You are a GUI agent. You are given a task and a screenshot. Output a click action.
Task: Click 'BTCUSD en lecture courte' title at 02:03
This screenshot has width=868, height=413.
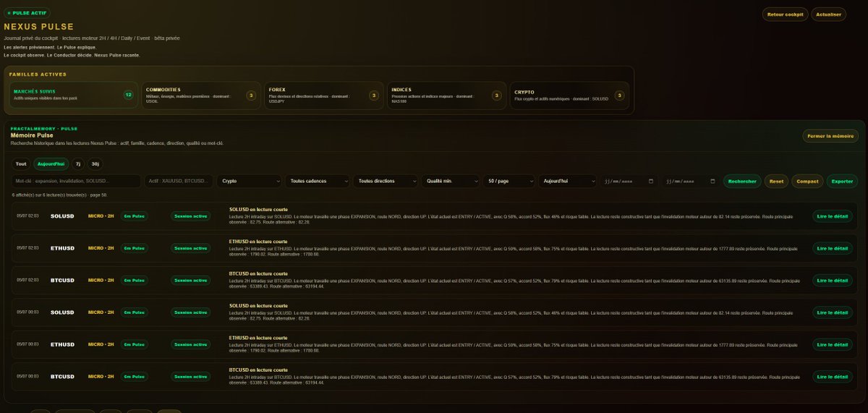pos(258,273)
